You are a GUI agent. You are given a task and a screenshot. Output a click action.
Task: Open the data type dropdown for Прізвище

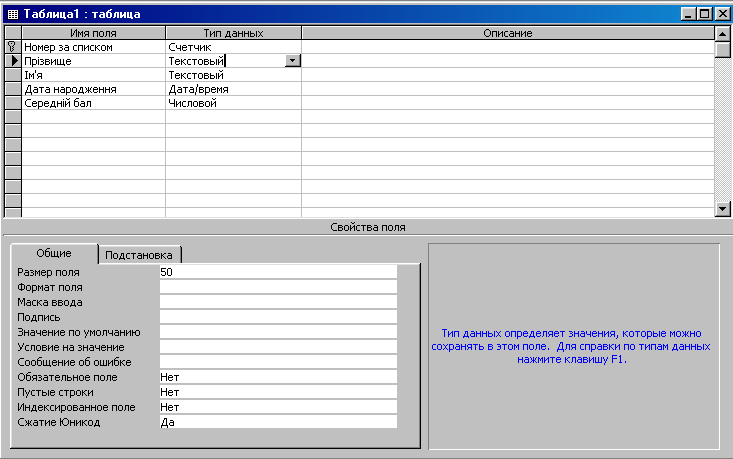pyautogui.click(x=293, y=61)
